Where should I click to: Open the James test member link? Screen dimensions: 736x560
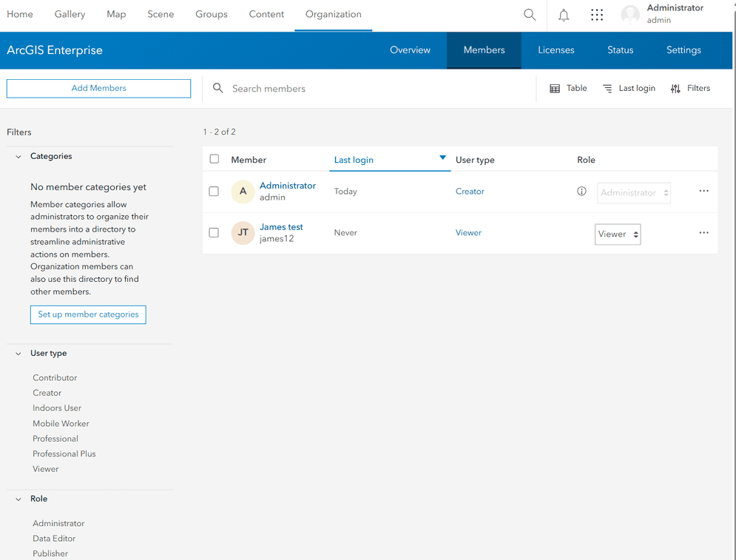pos(281,227)
